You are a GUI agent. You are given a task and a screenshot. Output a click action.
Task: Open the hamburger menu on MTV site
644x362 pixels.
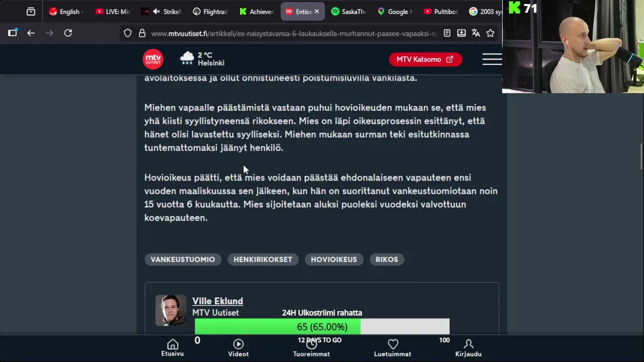click(492, 59)
